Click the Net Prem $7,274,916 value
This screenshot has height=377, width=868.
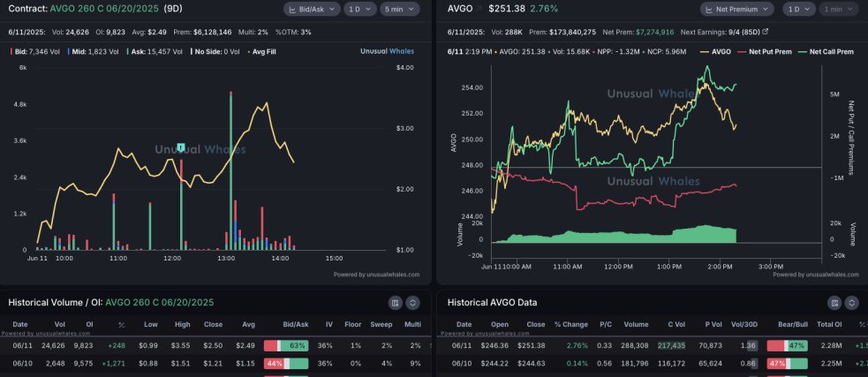654,32
